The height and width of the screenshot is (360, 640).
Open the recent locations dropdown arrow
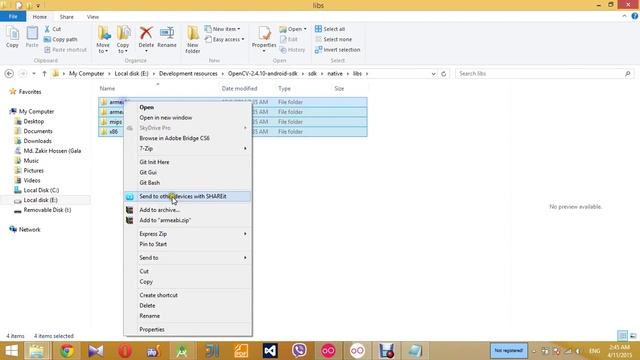(34, 74)
